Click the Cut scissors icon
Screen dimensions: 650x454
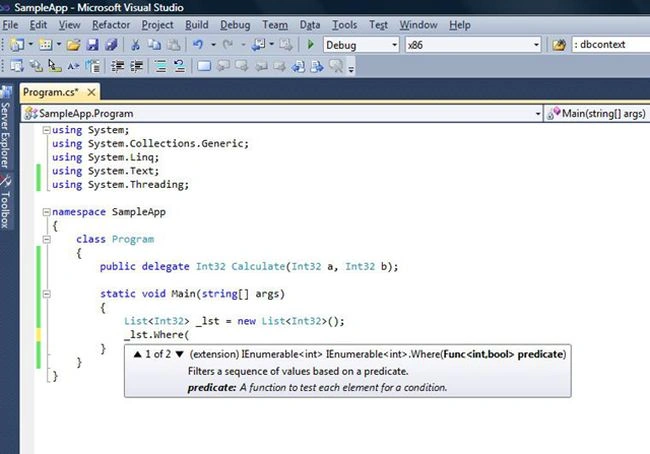pyautogui.click(x=135, y=44)
